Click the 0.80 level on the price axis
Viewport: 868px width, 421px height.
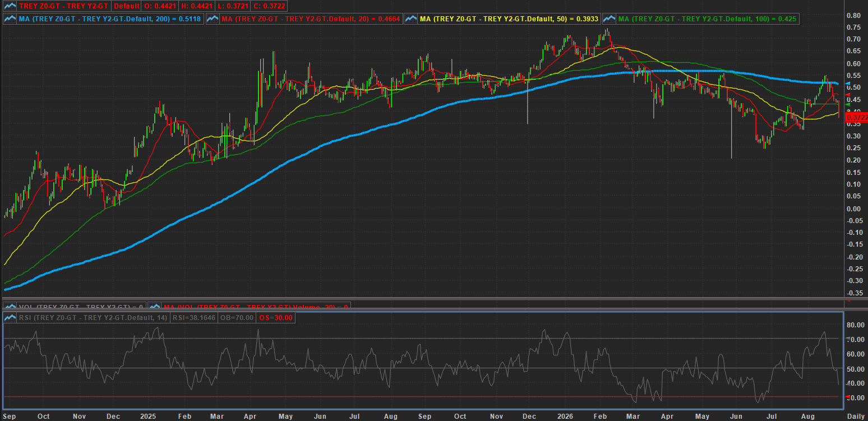(x=855, y=15)
